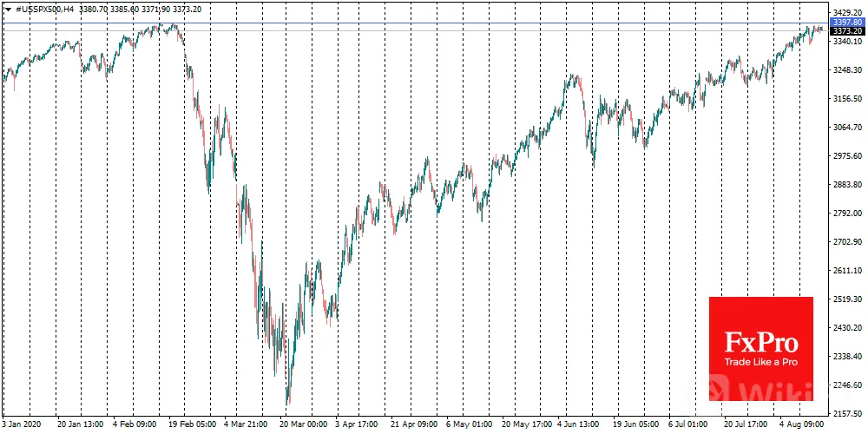Select the 6 May 01:00 time marker
The image size is (868, 434).
point(469,423)
